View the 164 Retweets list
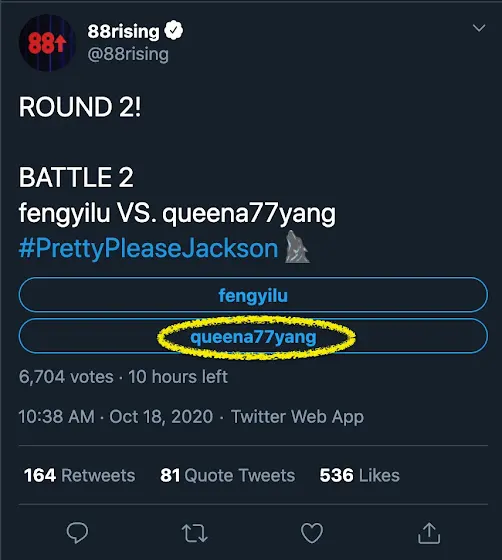This screenshot has height=560, width=502. [80, 475]
